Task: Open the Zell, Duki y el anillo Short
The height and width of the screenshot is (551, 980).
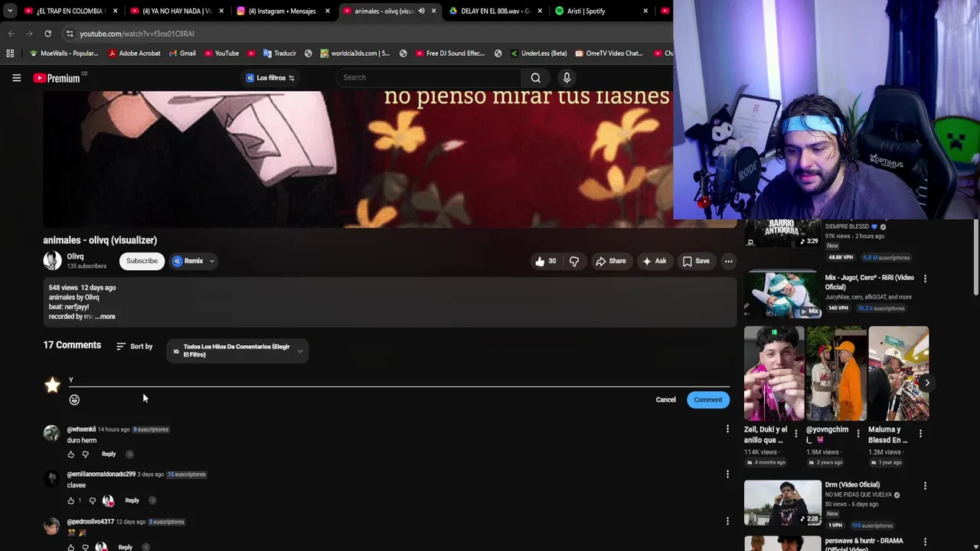Action: pos(774,373)
